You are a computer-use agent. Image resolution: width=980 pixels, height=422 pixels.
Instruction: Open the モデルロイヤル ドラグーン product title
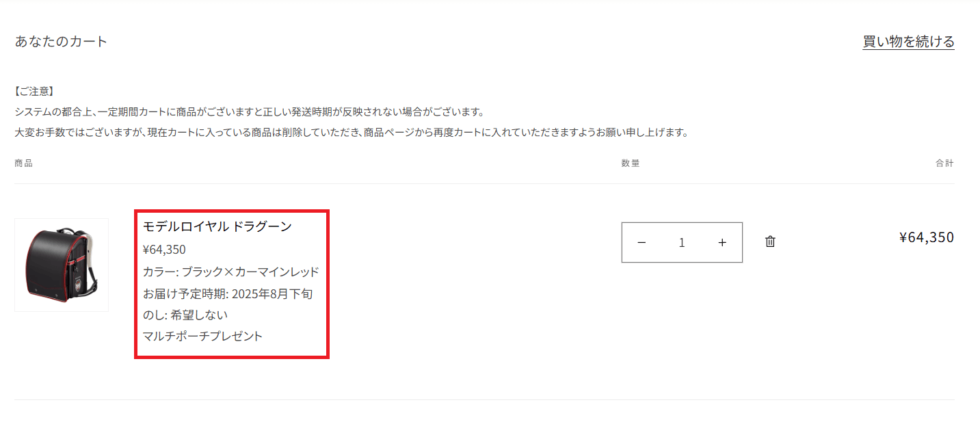pos(217,226)
